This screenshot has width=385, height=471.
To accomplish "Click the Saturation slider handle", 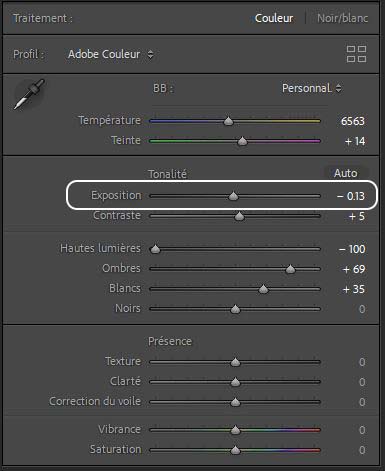I will 235,450.
